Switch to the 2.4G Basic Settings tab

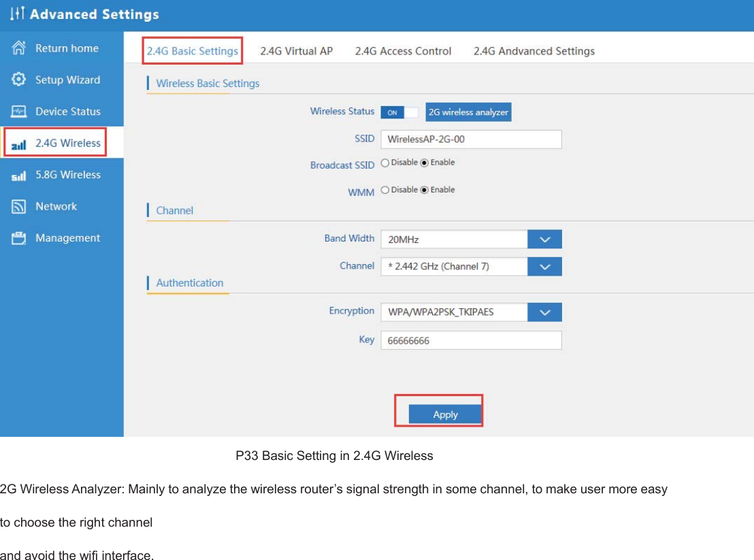click(193, 51)
